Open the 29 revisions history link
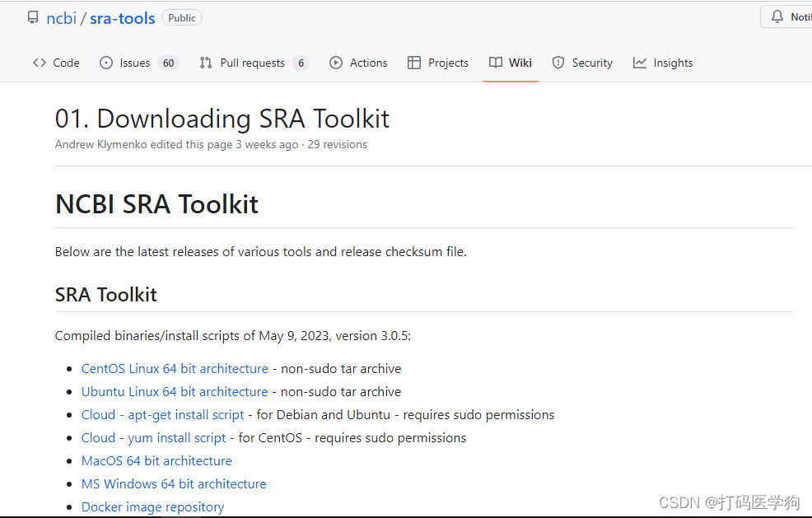 point(337,144)
